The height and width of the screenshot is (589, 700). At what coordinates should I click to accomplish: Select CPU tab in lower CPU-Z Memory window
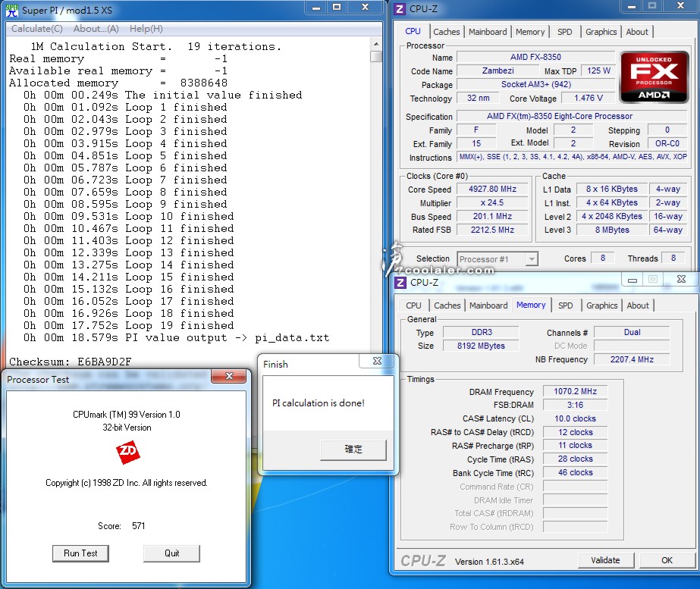[x=413, y=305]
